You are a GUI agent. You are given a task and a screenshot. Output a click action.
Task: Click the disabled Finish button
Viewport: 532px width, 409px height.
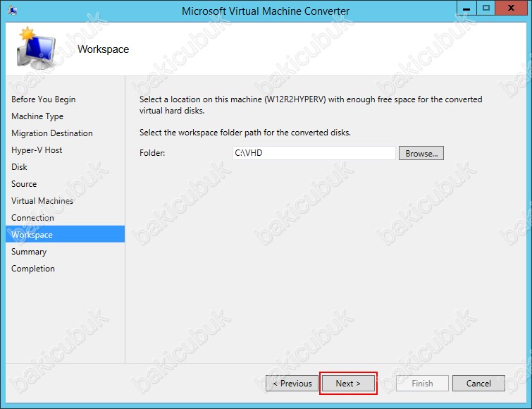coord(422,384)
